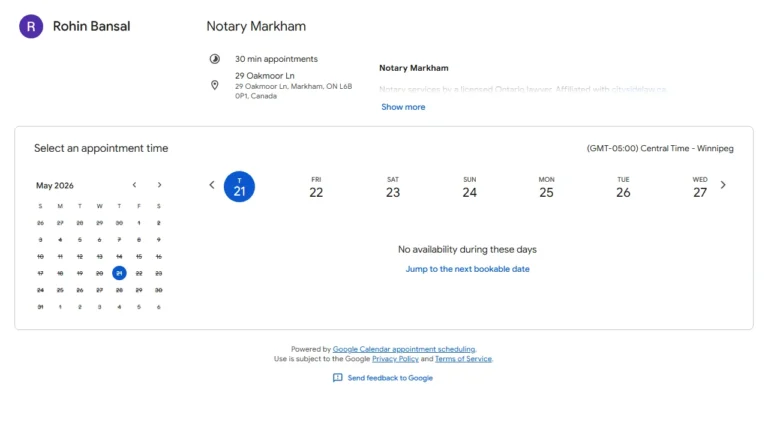
Task: Pick date 14 in the mini calendar
Action: (x=119, y=257)
